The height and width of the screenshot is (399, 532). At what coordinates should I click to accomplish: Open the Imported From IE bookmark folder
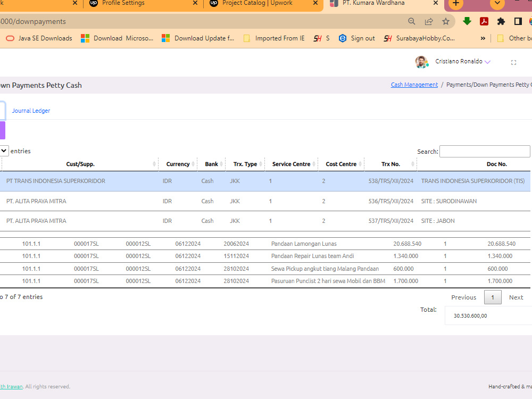click(275, 38)
